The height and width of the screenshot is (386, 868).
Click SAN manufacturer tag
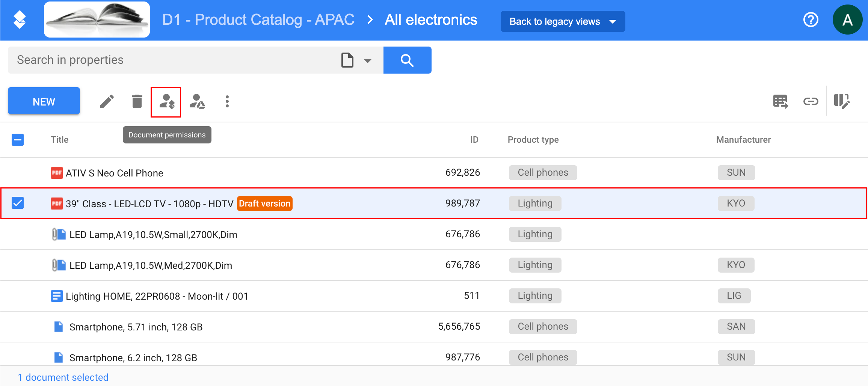(736, 327)
